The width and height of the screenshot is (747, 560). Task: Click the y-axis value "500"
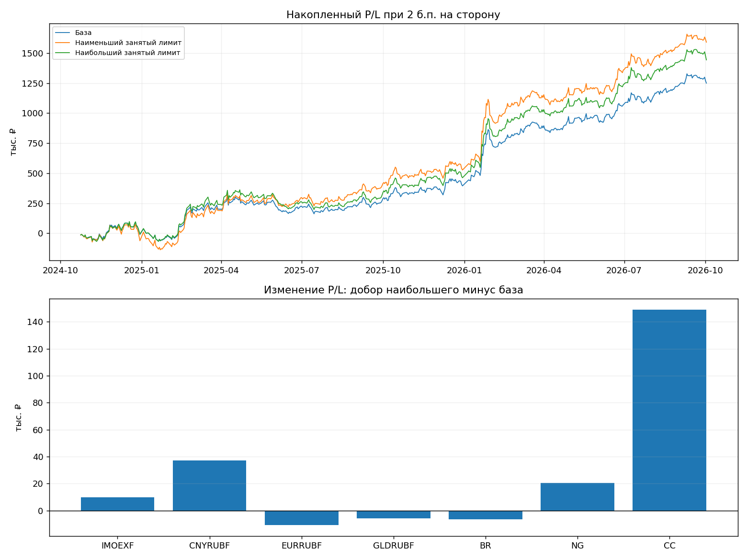pos(35,174)
